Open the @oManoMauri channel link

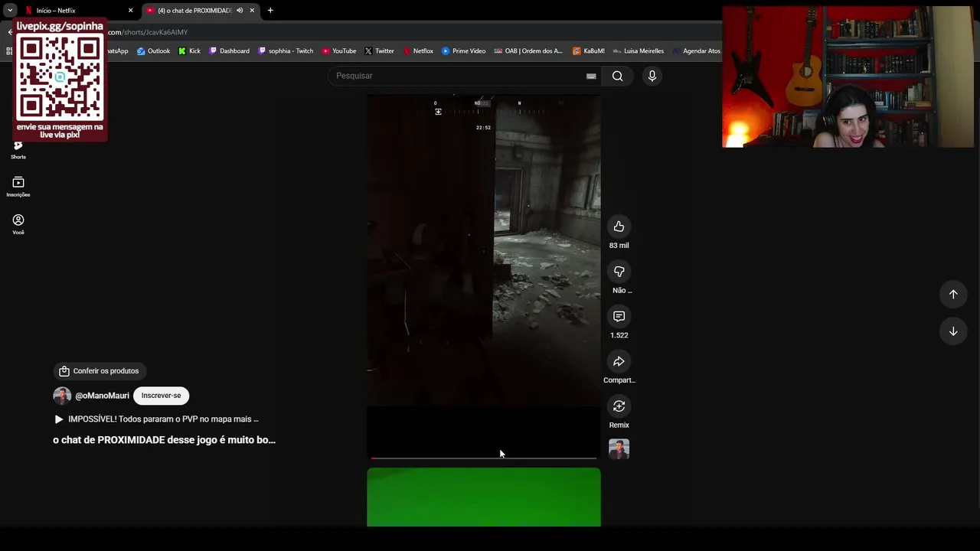[x=102, y=396]
